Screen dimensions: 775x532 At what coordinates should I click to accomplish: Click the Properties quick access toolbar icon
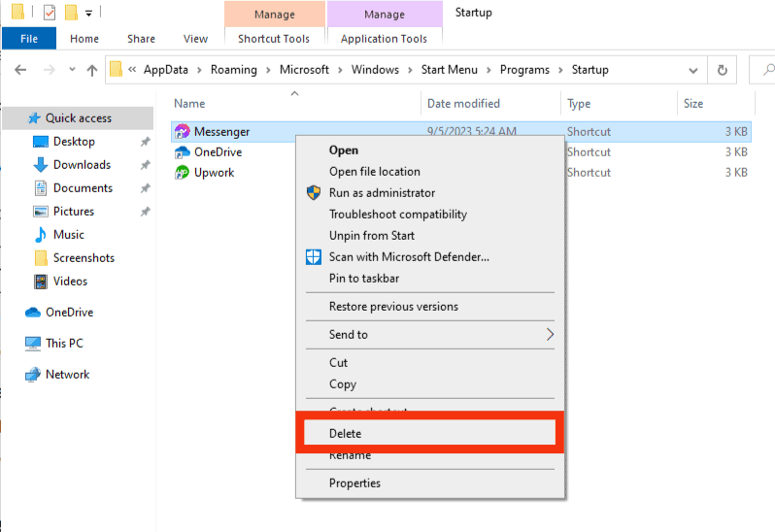point(50,12)
